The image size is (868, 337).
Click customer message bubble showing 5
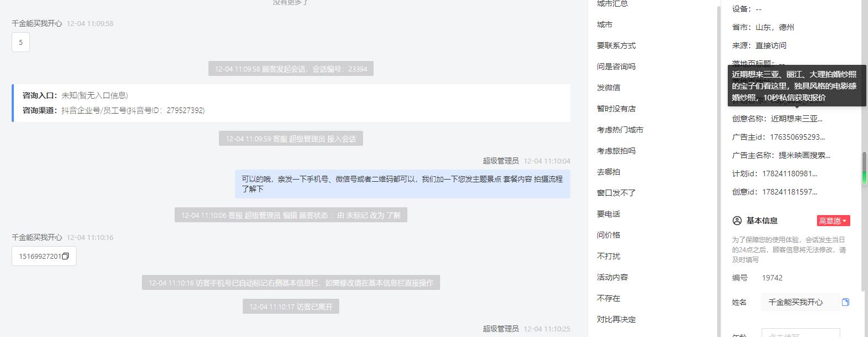click(21, 42)
